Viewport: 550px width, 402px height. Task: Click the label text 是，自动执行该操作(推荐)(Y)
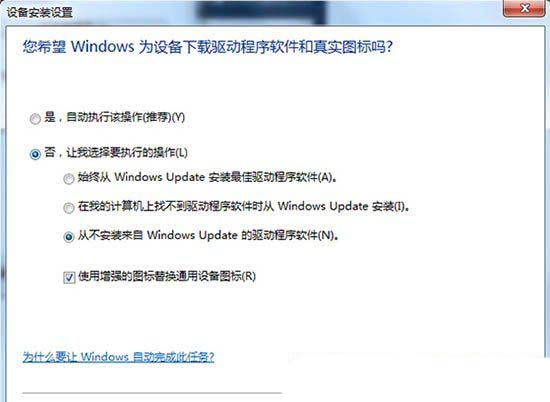pos(114,117)
